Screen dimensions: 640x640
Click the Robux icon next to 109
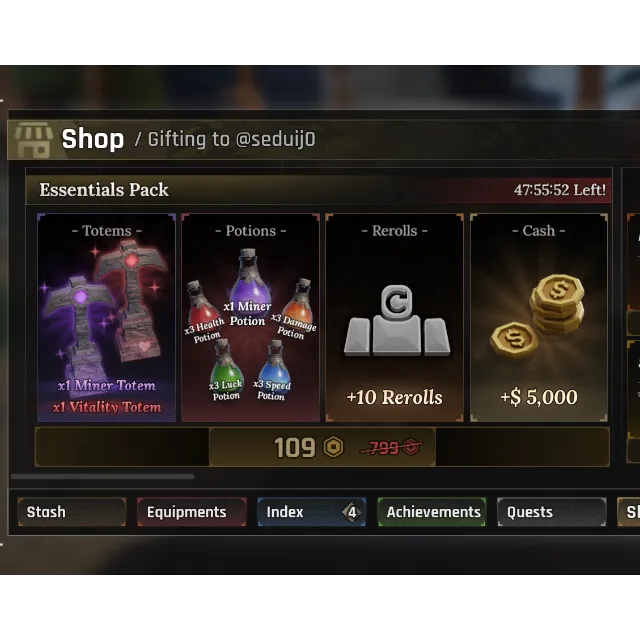(x=333, y=447)
